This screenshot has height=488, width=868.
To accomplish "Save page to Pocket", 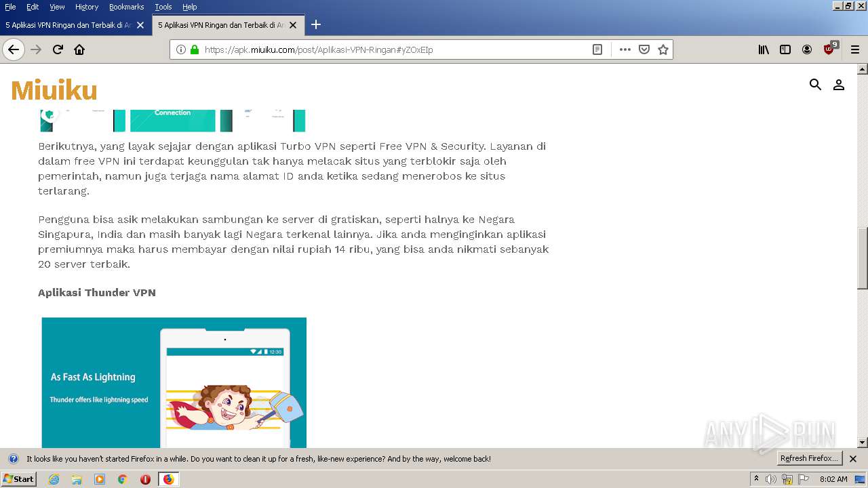I will (644, 49).
